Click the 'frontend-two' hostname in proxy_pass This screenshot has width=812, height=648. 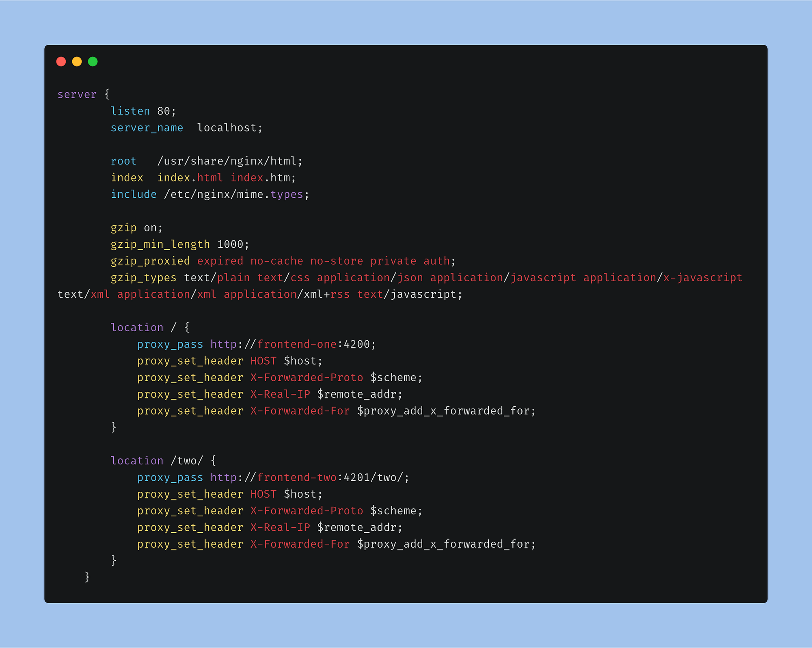tap(296, 477)
